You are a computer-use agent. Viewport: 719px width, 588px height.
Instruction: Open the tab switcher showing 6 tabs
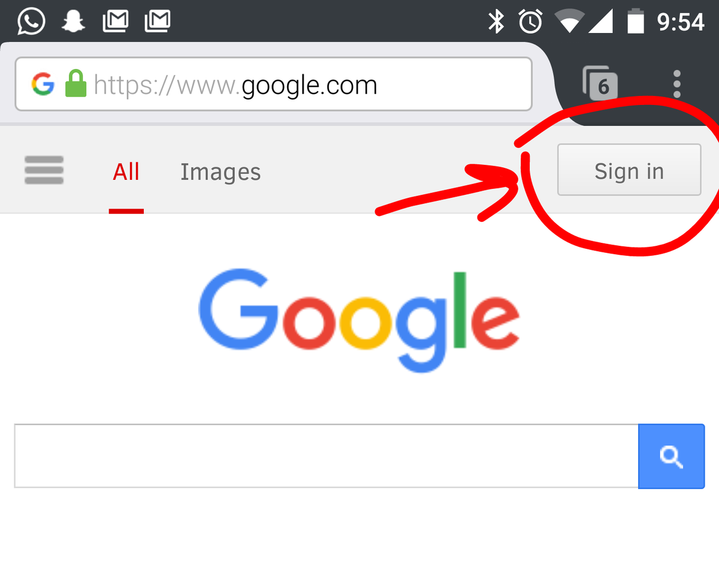tap(600, 84)
